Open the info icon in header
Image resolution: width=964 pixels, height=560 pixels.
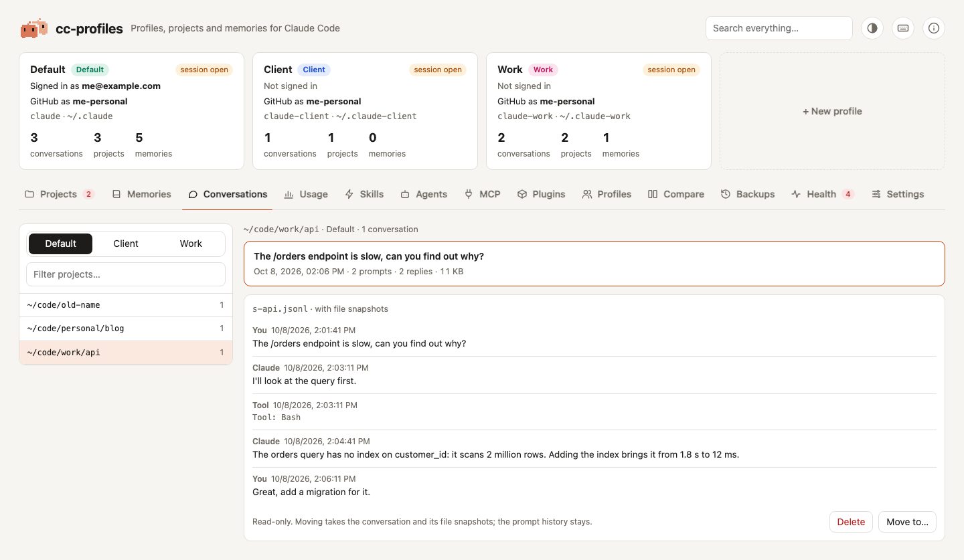(934, 28)
